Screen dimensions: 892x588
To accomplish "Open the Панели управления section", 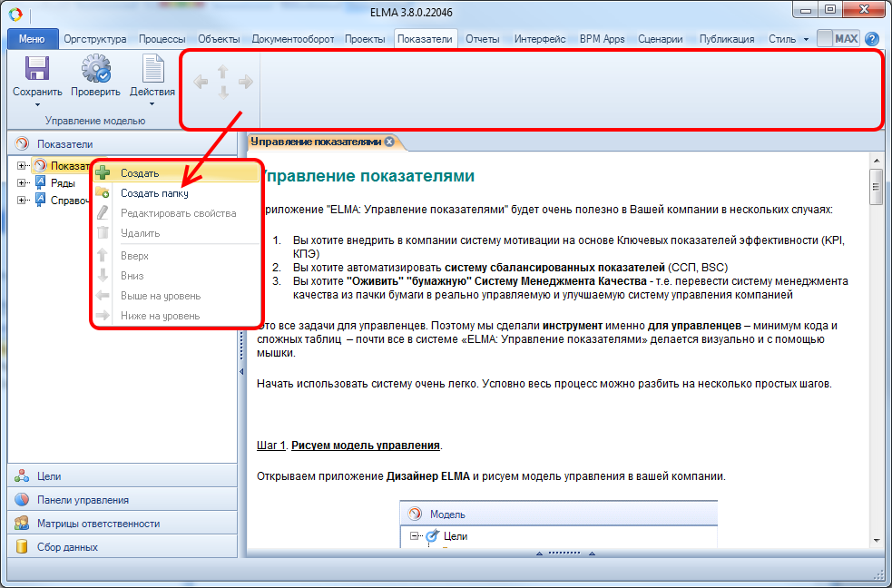I will (x=82, y=499).
